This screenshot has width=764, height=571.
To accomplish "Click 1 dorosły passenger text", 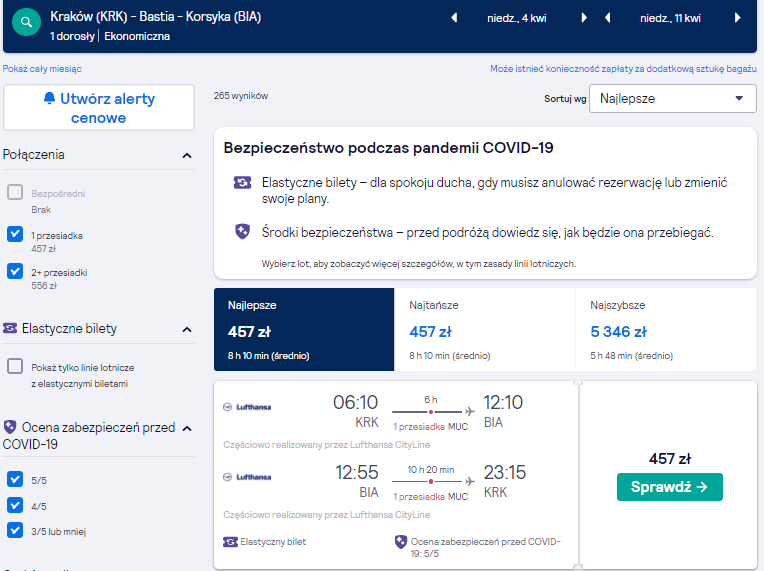I will point(72,36).
